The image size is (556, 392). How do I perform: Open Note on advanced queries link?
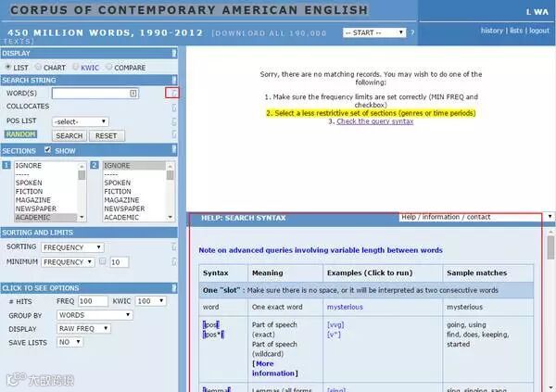[x=321, y=250]
